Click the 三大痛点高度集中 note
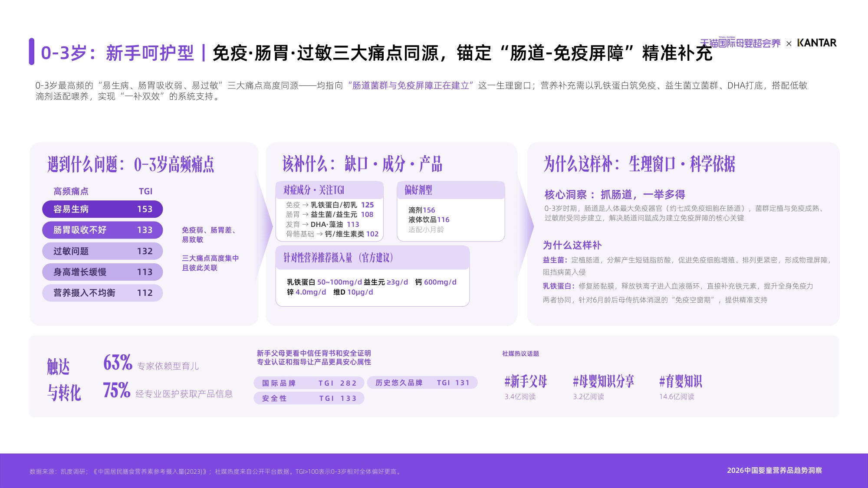Screen dimensions: 868x488 click(210, 263)
